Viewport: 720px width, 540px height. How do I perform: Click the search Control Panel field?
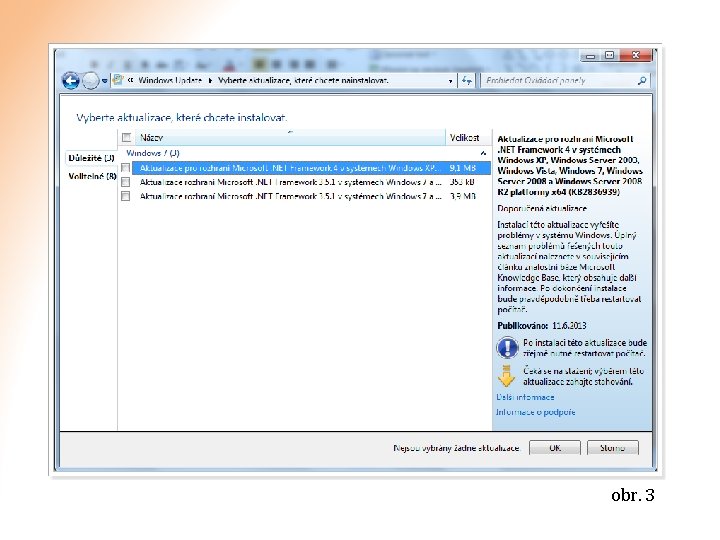click(565, 81)
